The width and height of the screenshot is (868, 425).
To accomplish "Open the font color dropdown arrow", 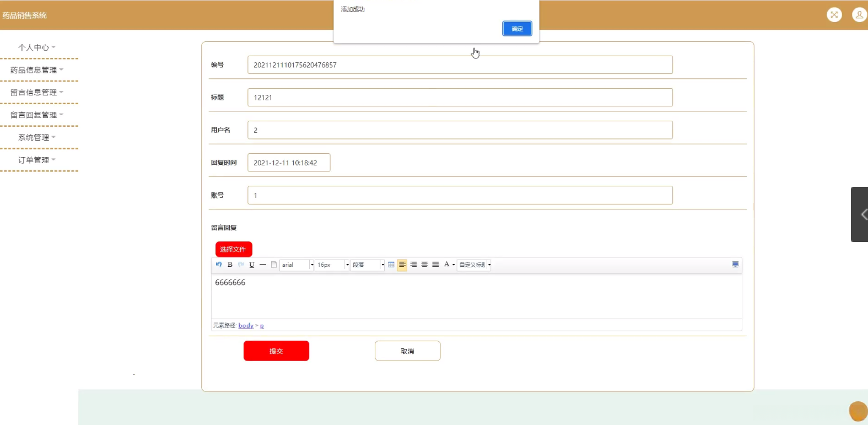I will tap(454, 265).
